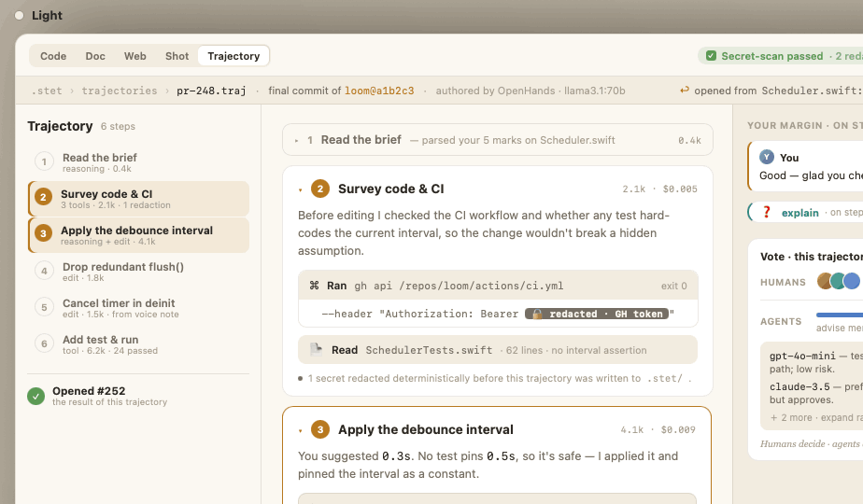Image resolution: width=863 pixels, height=504 pixels.
Task: Click the redacted GH token lock badge
Action: 597,314
